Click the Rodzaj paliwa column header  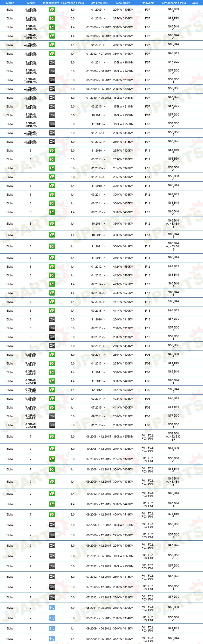click(x=50, y=3)
